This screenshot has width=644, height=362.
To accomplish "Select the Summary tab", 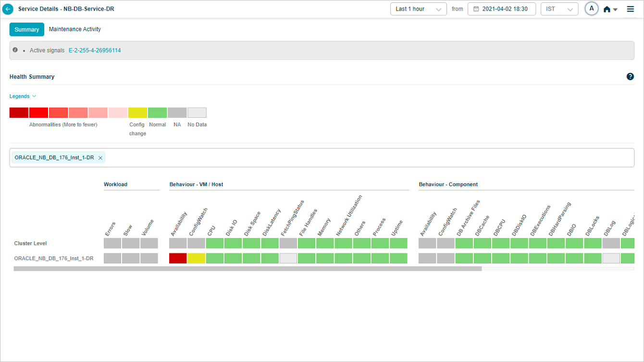I will (x=27, y=30).
